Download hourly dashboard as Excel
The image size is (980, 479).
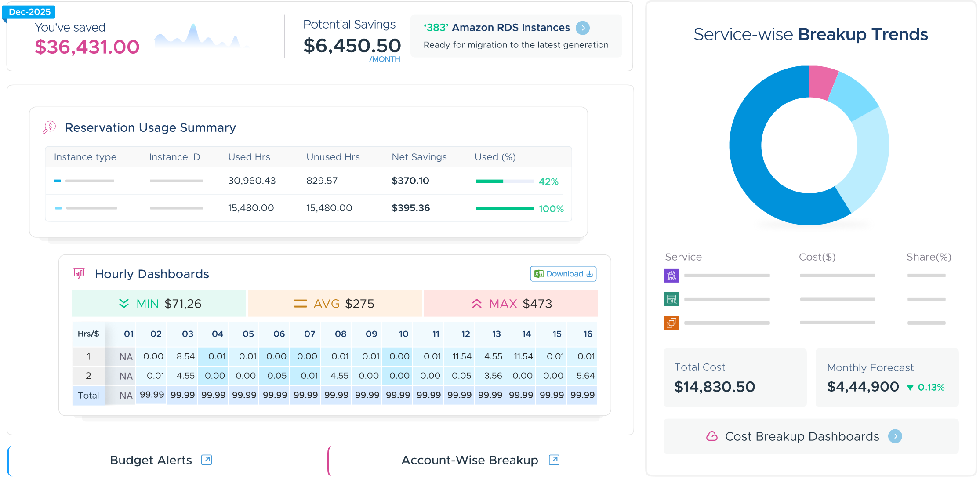[563, 274]
